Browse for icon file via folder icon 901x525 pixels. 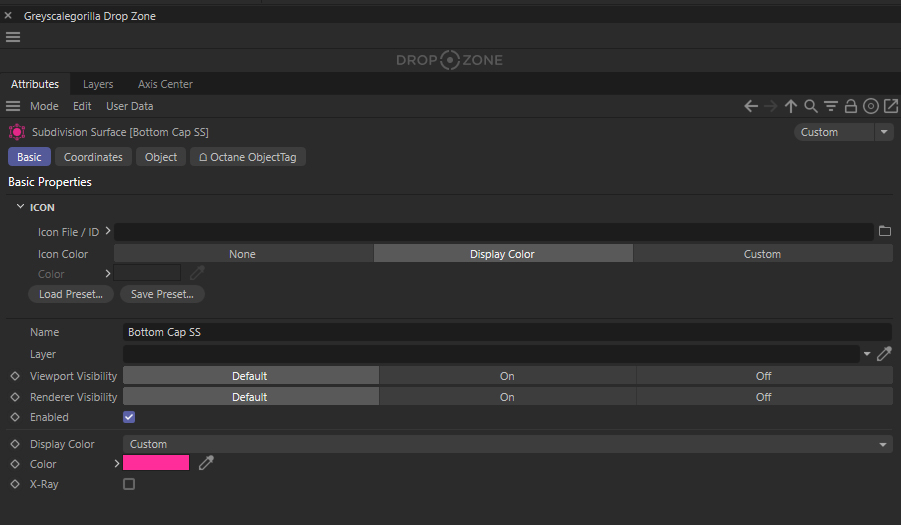tap(885, 231)
